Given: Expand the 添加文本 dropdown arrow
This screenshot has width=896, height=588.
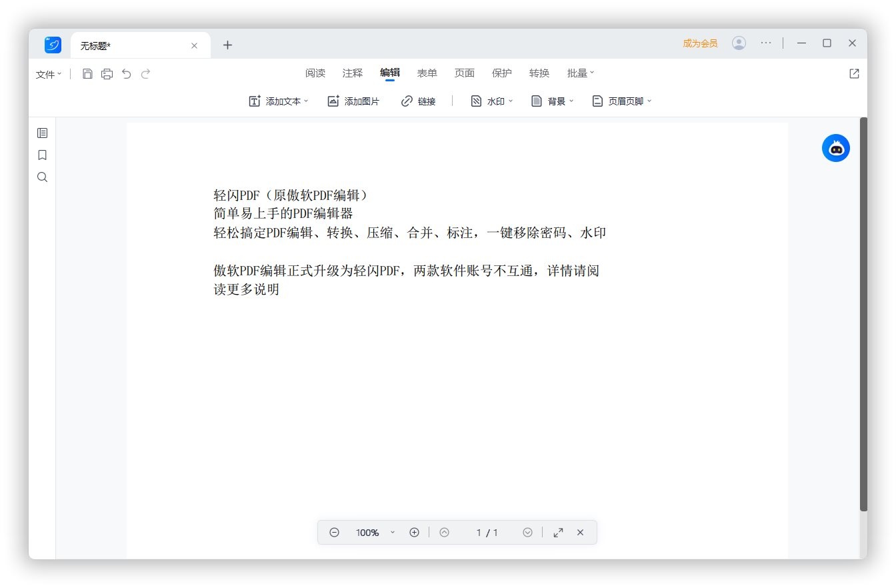Looking at the screenshot, I should click(306, 101).
